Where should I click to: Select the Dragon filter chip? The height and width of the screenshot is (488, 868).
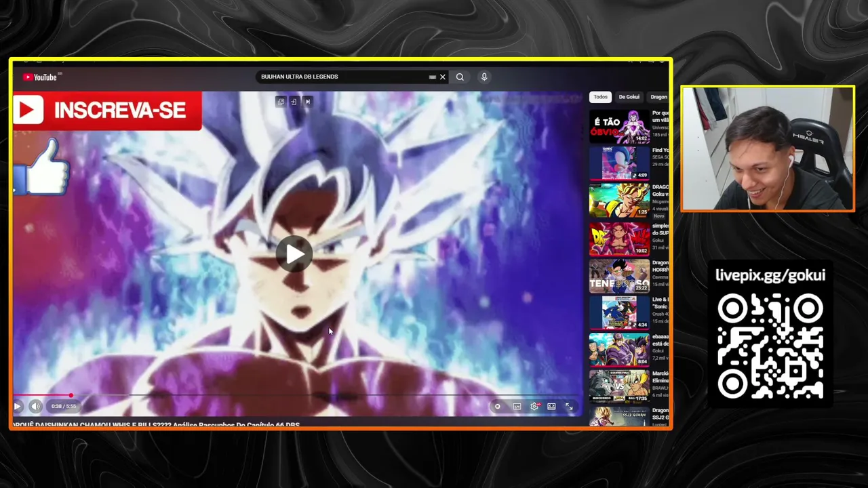(x=658, y=97)
